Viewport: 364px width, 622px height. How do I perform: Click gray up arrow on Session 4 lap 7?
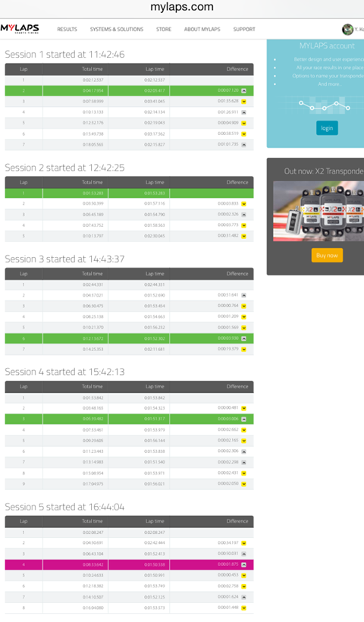coord(244,463)
